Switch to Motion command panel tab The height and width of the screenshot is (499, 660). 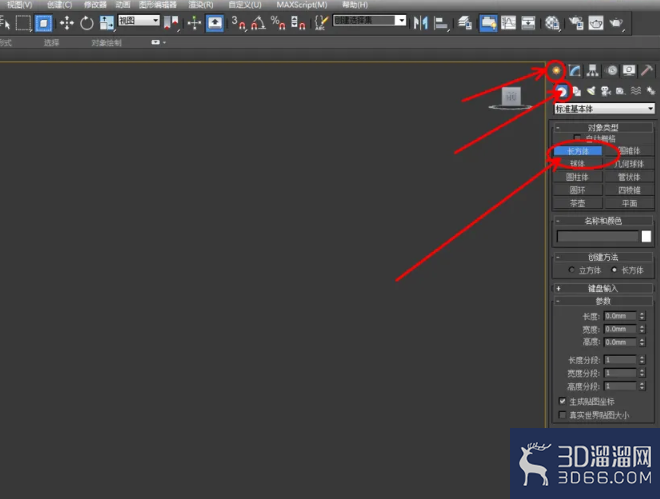coord(612,70)
